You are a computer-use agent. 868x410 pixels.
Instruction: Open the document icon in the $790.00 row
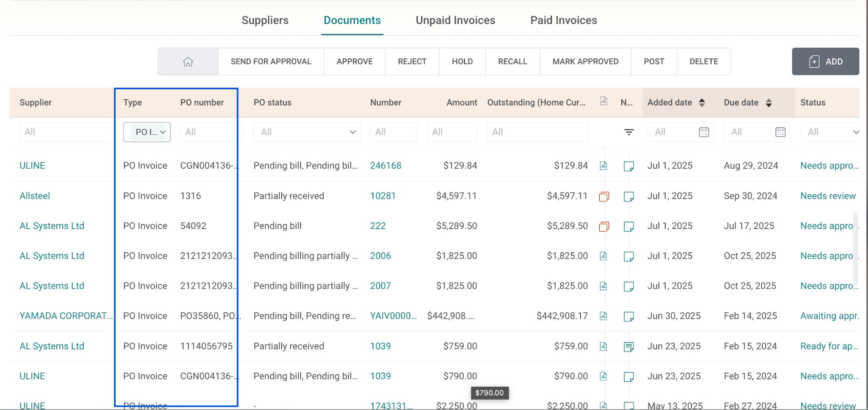click(x=604, y=376)
